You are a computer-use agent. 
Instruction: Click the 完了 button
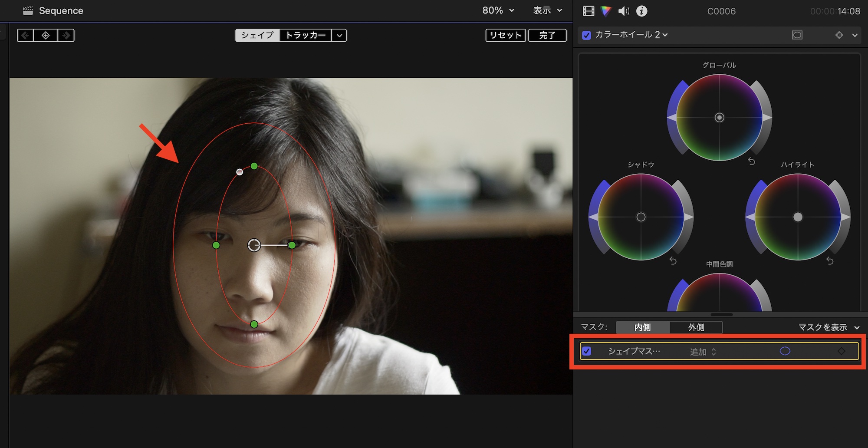tap(547, 35)
